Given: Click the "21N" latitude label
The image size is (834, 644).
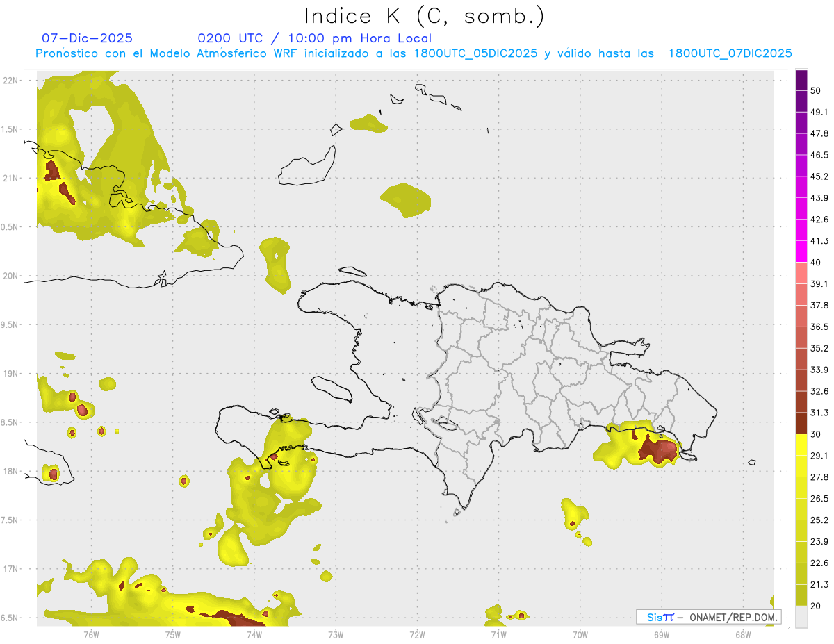Looking at the screenshot, I should tap(10, 178).
